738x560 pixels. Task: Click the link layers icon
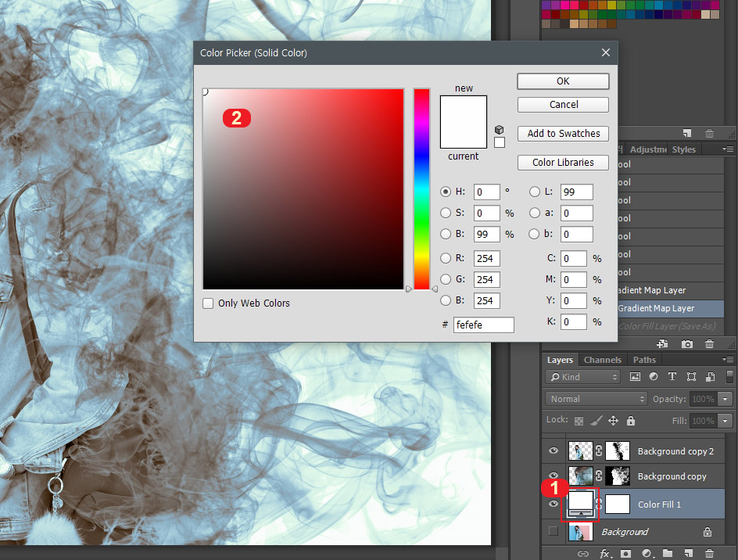click(x=582, y=554)
